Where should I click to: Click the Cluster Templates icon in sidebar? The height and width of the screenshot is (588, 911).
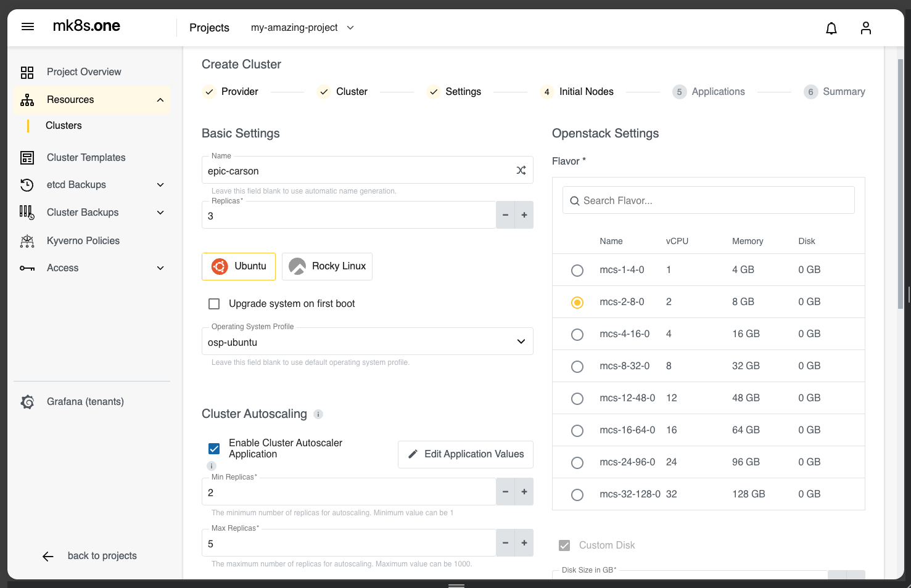pyautogui.click(x=27, y=157)
